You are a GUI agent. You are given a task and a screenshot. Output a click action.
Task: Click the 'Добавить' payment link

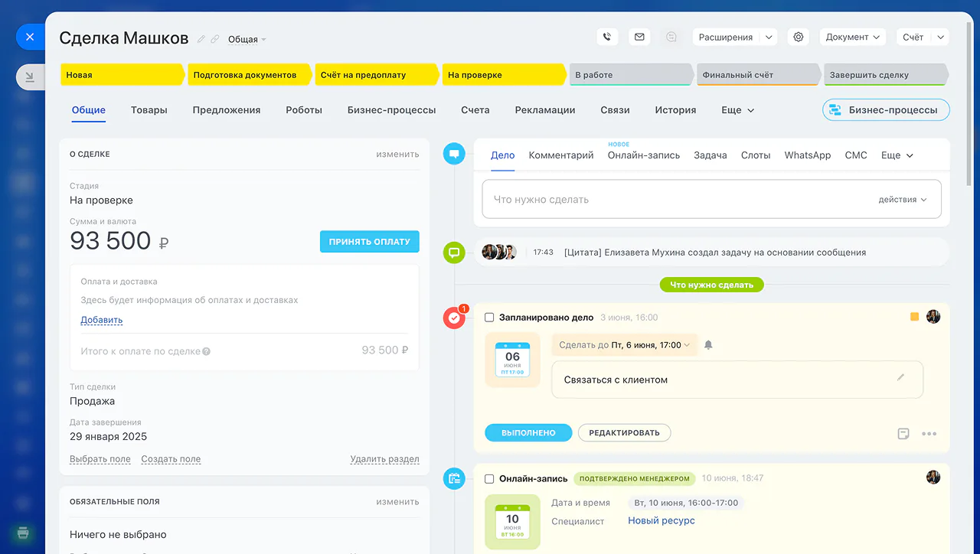102,320
